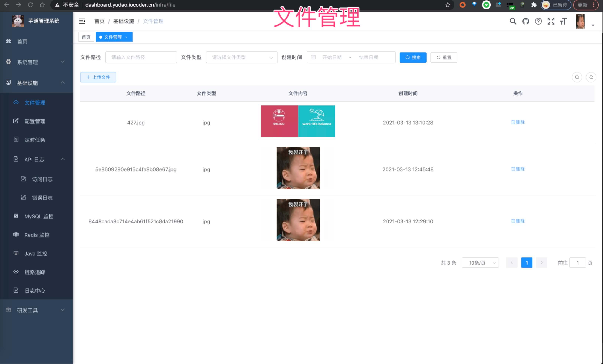Switch to the 首页 tab
The image size is (603, 364).
pos(86,37)
